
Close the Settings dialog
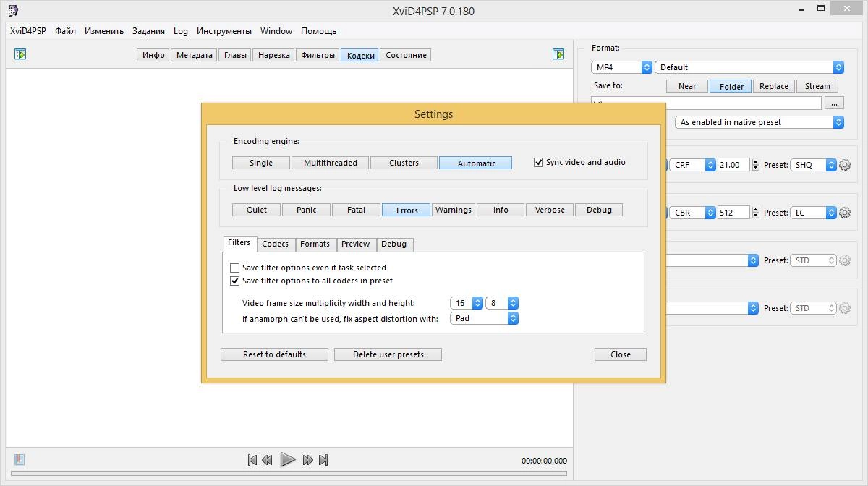pos(621,354)
